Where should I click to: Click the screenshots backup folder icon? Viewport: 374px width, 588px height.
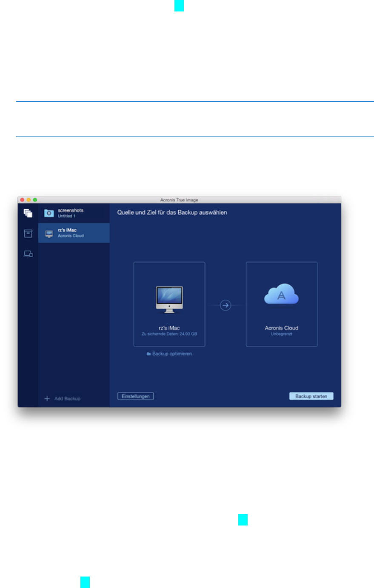(x=49, y=213)
